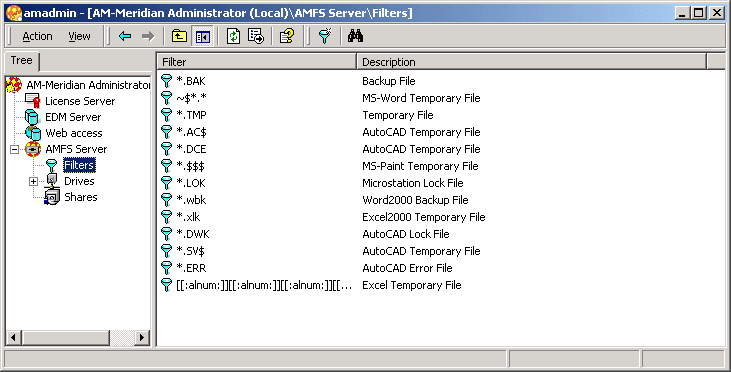Select EDM Server in the tree
The height and width of the screenshot is (372, 731).
73,117
